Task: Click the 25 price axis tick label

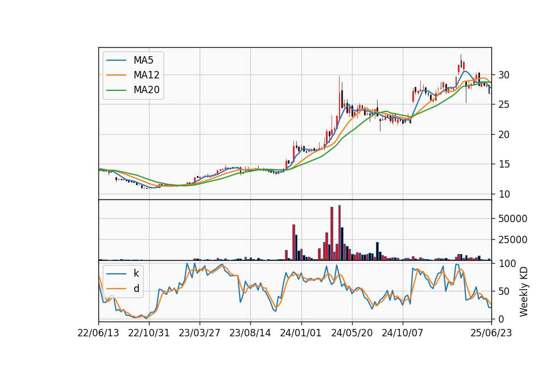Action: tap(504, 105)
